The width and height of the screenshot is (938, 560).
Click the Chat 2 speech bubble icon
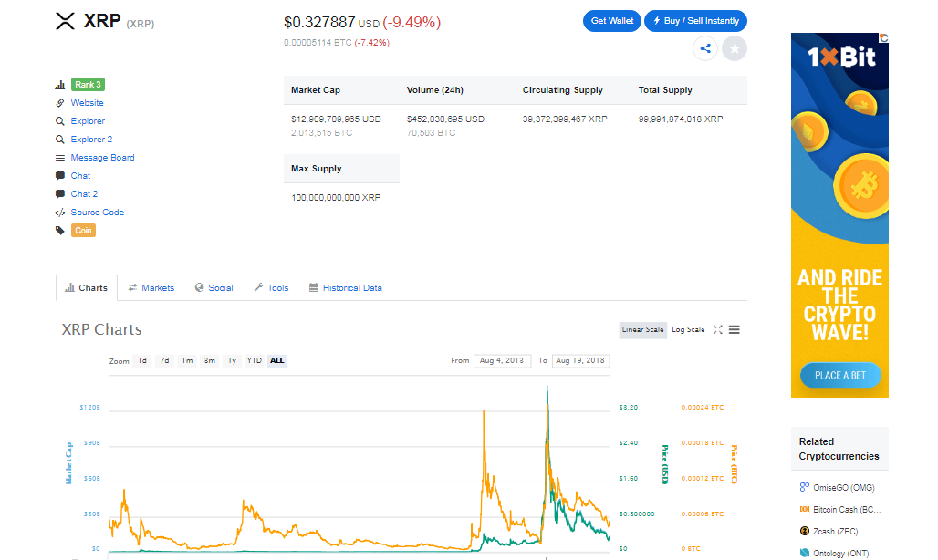(x=60, y=194)
